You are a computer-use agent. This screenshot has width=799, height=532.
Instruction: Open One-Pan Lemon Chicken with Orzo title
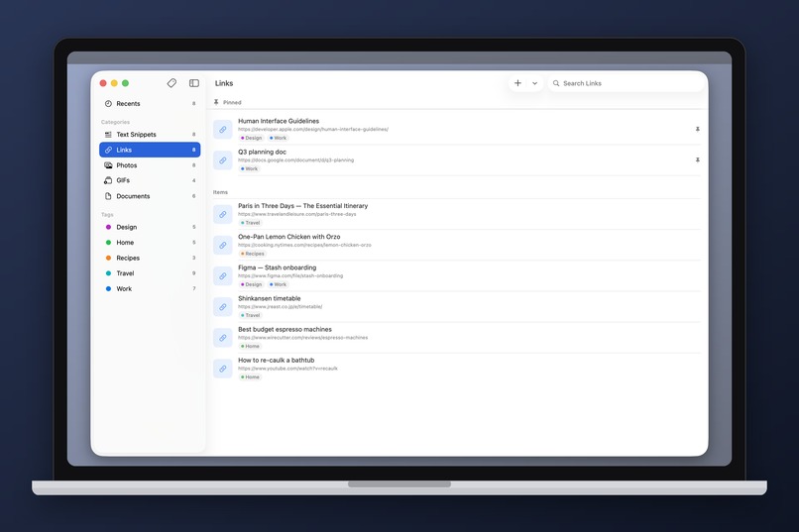coord(288,237)
